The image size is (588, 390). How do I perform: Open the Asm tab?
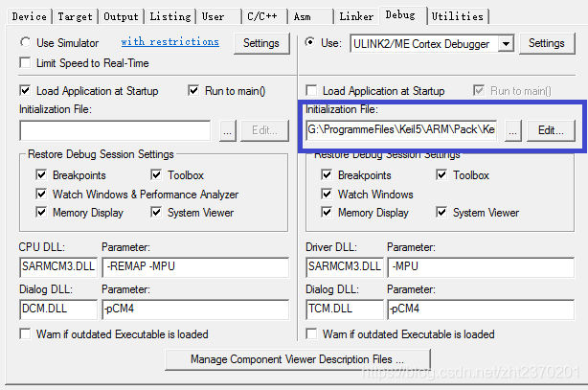click(x=310, y=16)
